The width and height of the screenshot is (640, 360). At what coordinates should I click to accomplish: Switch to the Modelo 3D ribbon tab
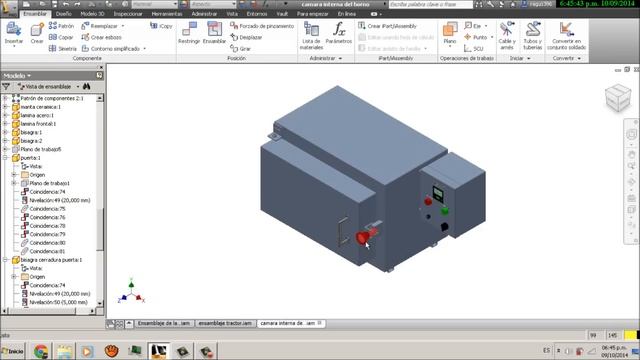pos(92,14)
